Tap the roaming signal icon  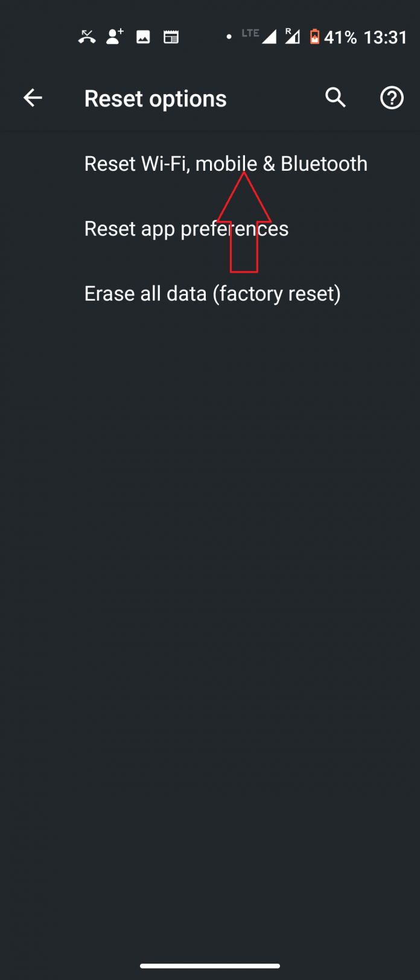tap(291, 36)
